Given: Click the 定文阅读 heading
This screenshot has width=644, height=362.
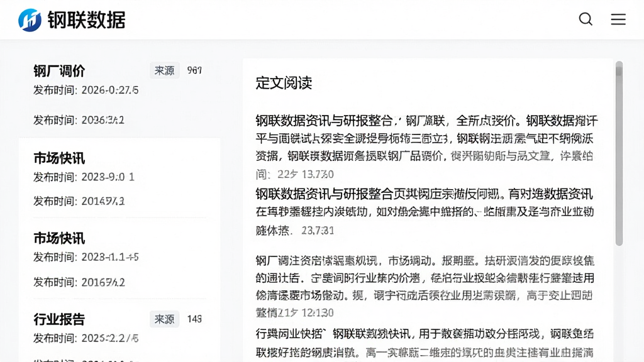Looking at the screenshot, I should coord(284,83).
